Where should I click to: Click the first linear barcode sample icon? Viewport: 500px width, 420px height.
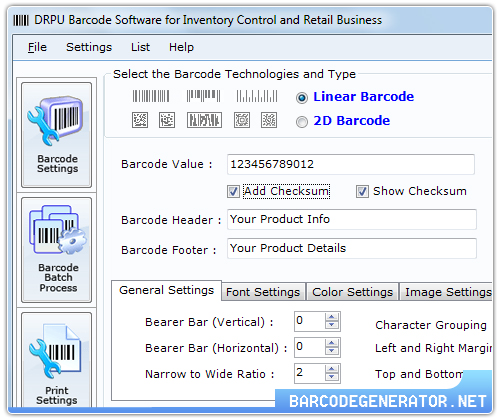coord(151,96)
